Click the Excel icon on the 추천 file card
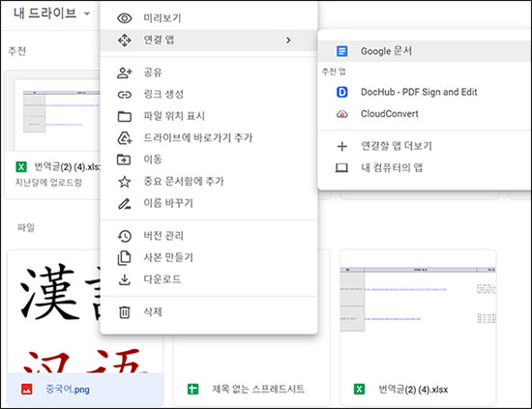Screen dimensions: 532x409 click(x=21, y=167)
